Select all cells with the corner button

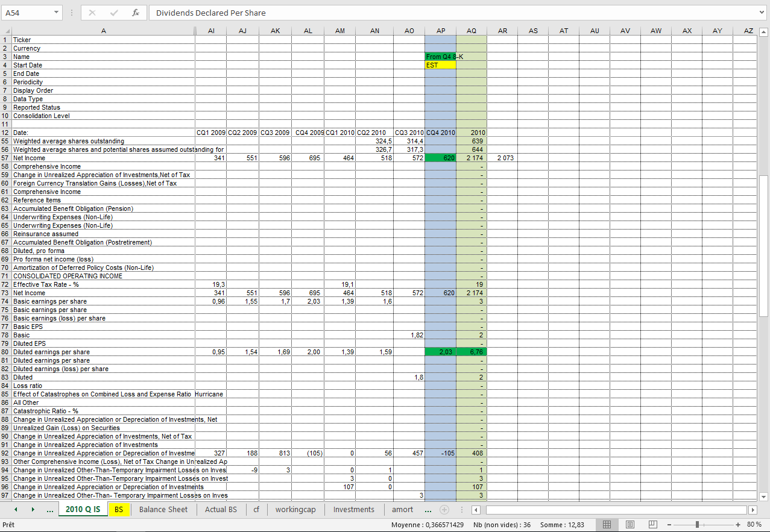[6, 31]
